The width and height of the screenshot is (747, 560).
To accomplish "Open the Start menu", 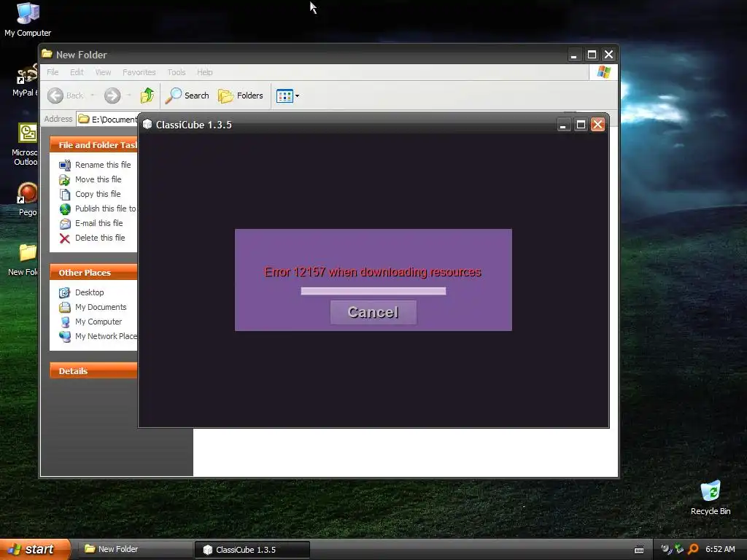I will click(x=35, y=549).
